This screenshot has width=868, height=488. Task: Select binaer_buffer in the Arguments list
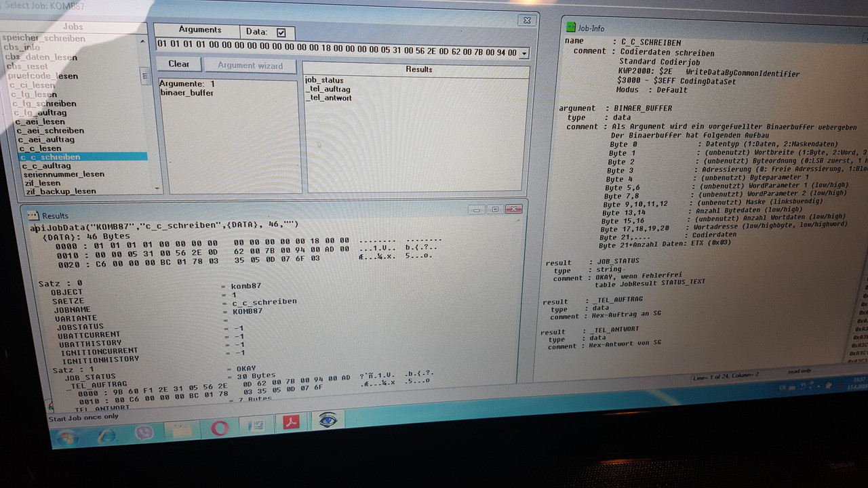(186, 92)
